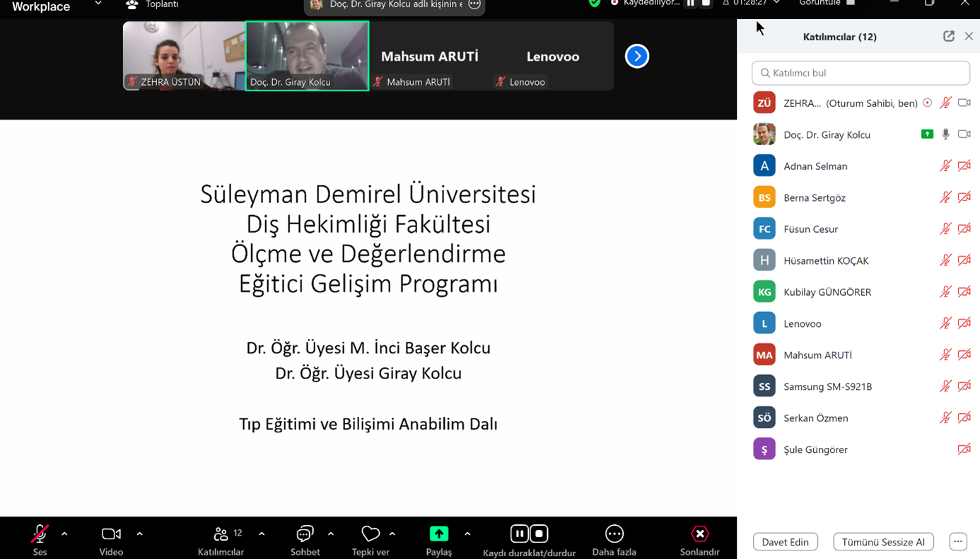980x559 pixels.
Task: Pop out the participants panel
Action: point(949,36)
